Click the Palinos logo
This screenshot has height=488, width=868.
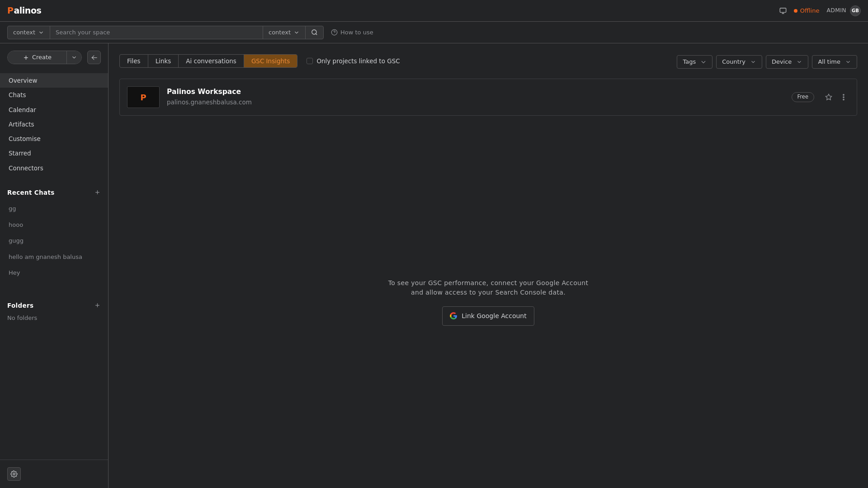[x=24, y=10]
